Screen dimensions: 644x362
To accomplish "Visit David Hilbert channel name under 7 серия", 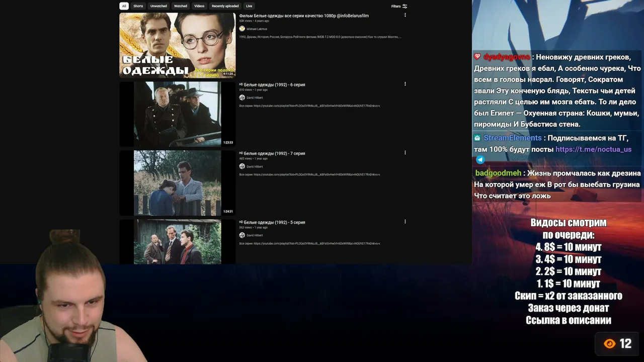I will 255,166.
